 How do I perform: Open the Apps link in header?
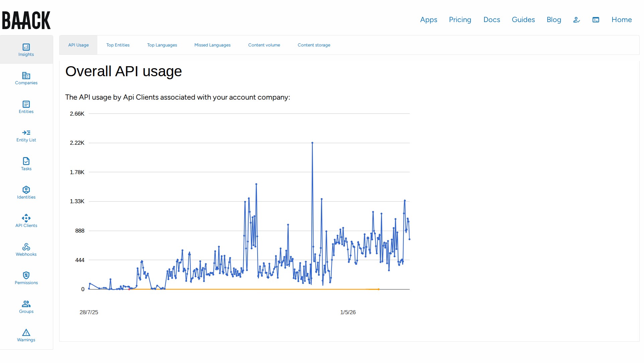point(429,20)
